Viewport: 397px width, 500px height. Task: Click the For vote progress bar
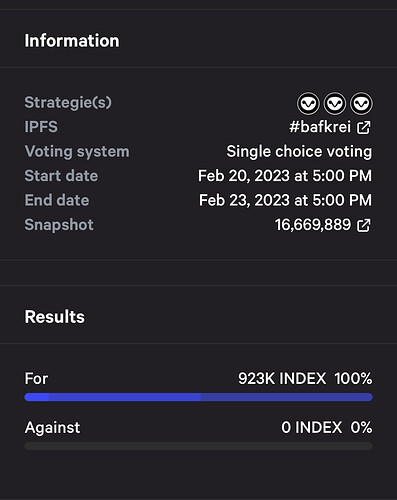(198, 397)
